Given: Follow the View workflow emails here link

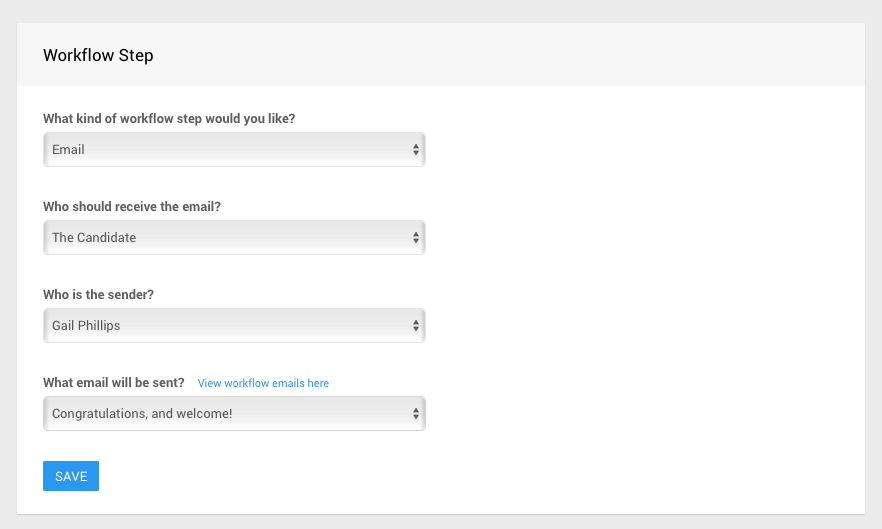Looking at the screenshot, I should pos(263,383).
